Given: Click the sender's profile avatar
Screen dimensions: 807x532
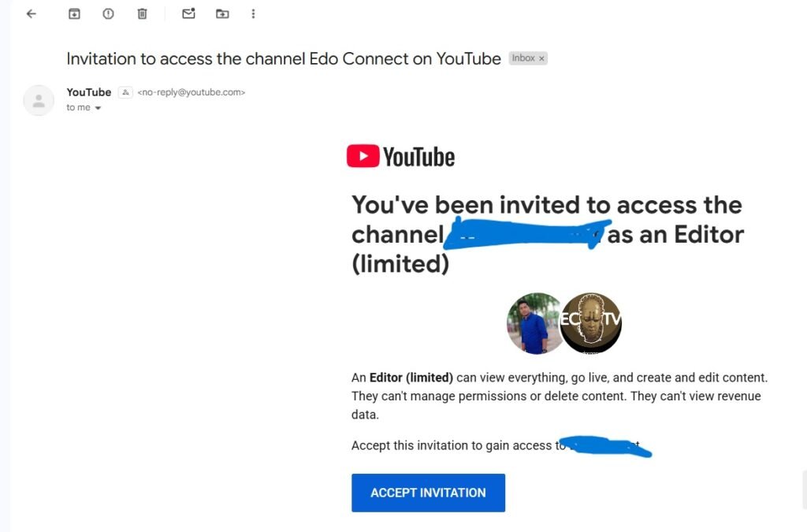Looking at the screenshot, I should pos(39,100).
